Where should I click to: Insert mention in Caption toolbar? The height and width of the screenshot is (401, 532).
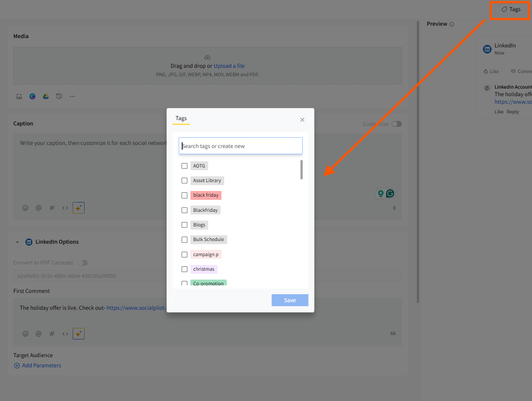pyautogui.click(x=39, y=208)
